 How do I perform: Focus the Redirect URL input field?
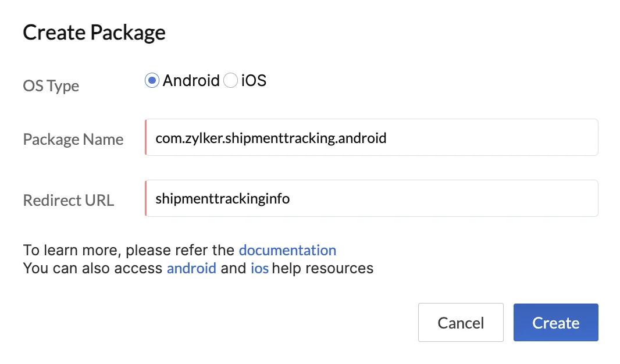[371, 198]
